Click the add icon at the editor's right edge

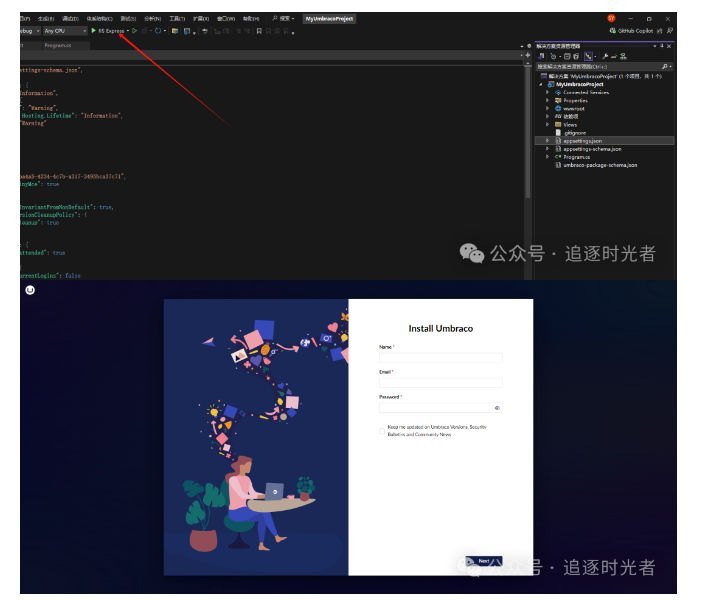point(528,55)
